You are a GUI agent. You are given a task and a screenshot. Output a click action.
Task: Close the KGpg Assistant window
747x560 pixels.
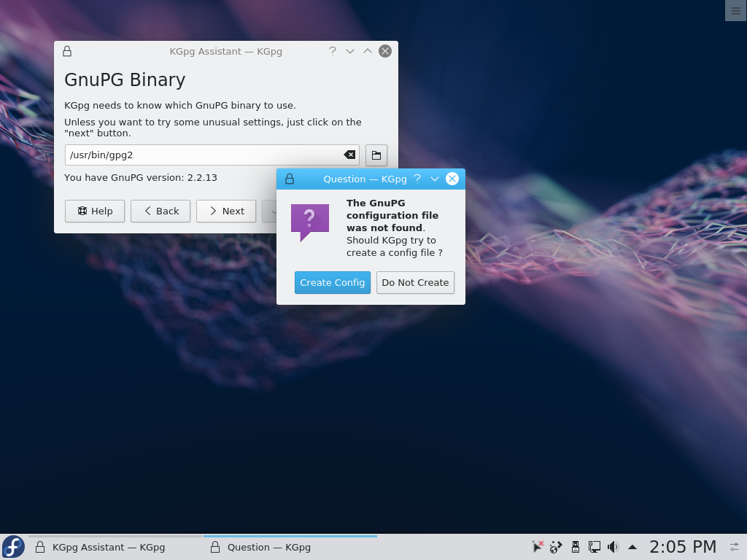tap(385, 51)
